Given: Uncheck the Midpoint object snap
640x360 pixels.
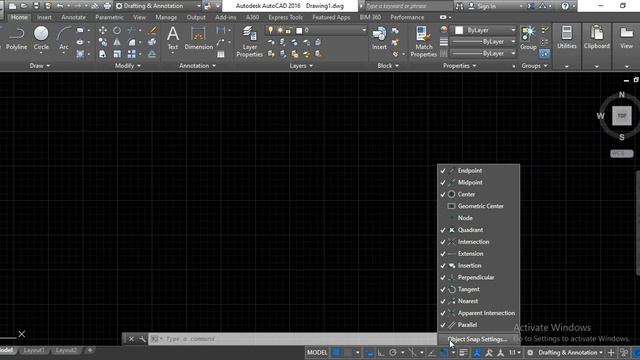Looking at the screenshot, I should click(x=478, y=182).
